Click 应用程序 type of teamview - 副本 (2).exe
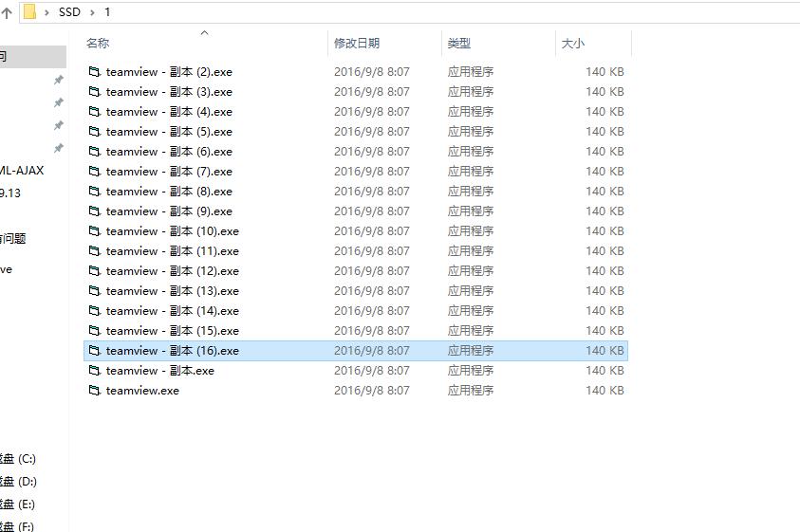 (471, 72)
